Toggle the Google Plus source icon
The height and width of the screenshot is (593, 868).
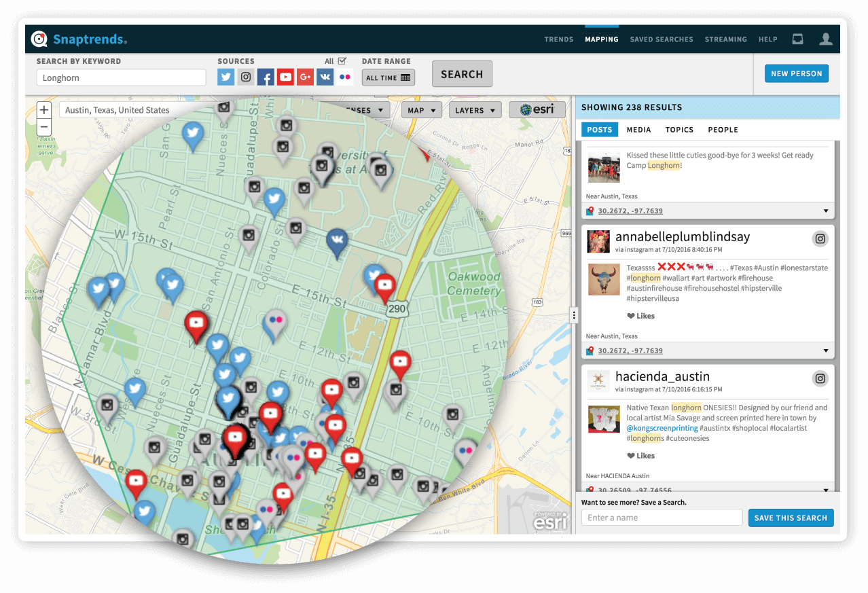pyautogui.click(x=305, y=77)
